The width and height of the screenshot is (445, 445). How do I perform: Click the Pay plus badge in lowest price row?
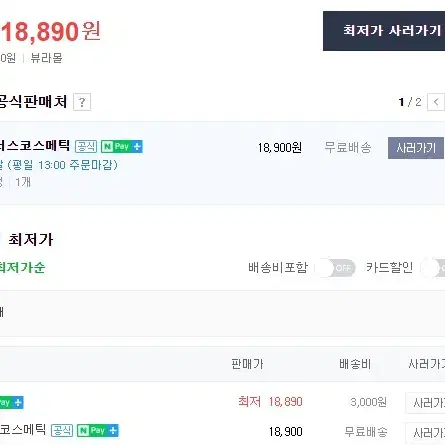coord(11,402)
